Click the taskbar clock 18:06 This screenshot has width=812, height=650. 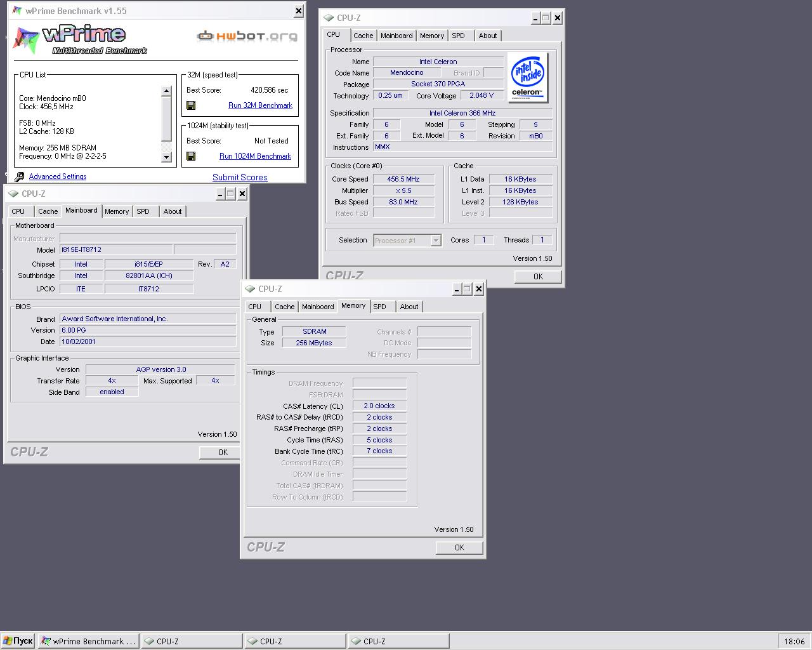pyautogui.click(x=794, y=641)
